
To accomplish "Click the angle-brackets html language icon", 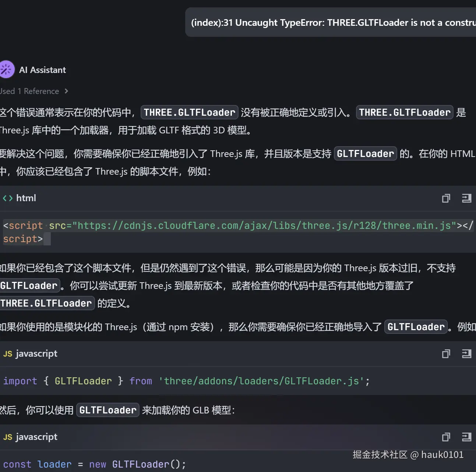I will point(7,198).
